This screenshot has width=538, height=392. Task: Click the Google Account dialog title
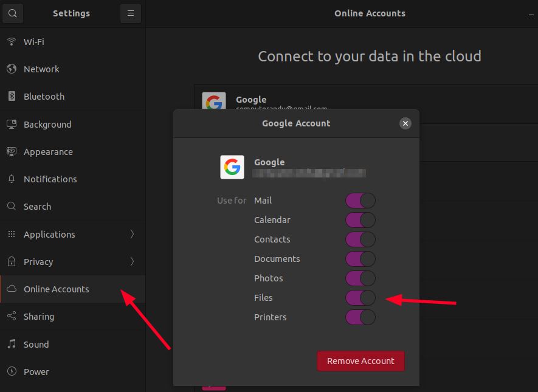[296, 123]
